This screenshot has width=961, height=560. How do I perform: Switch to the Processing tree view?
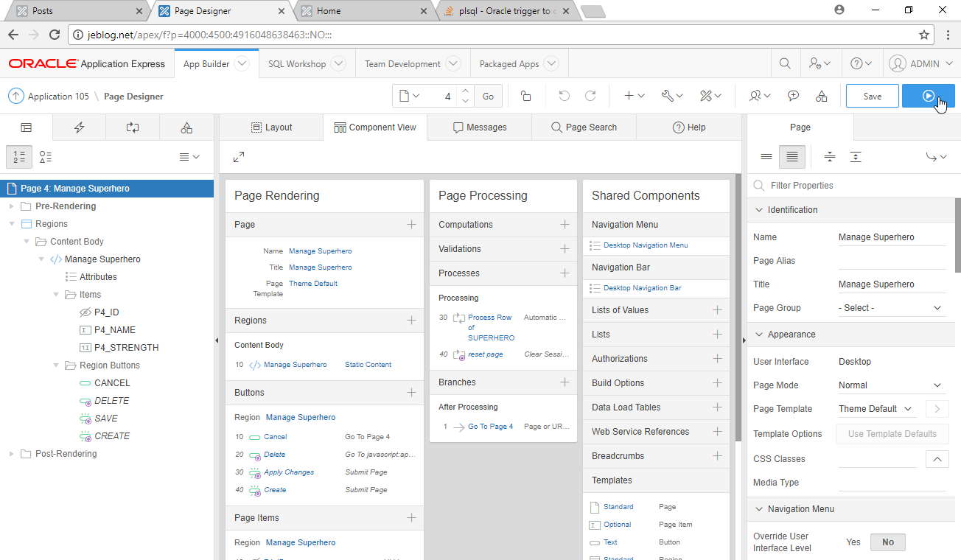132,127
